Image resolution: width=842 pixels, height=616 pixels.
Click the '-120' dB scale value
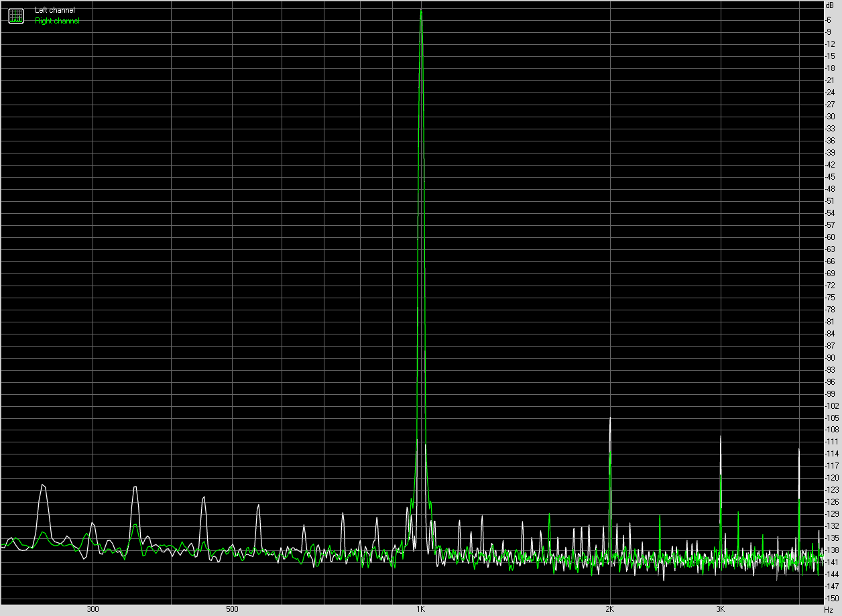coord(832,477)
